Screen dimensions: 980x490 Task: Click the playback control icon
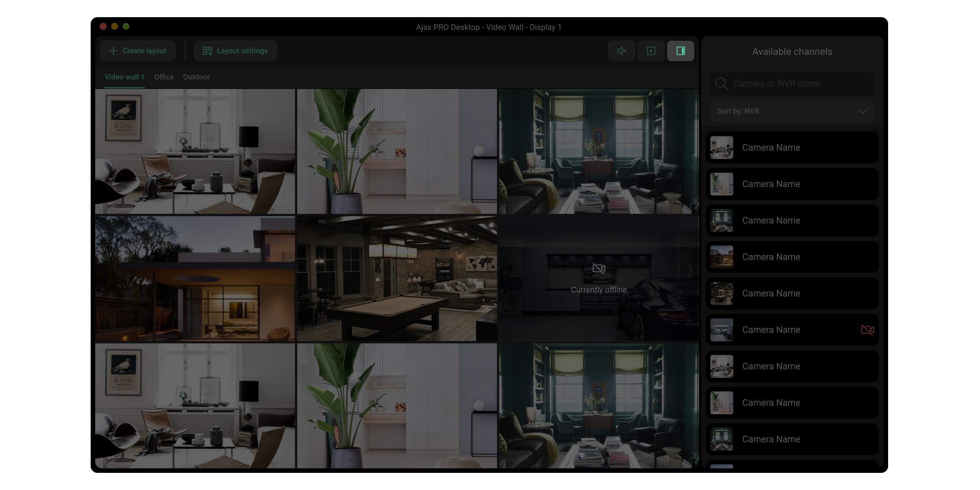(650, 50)
